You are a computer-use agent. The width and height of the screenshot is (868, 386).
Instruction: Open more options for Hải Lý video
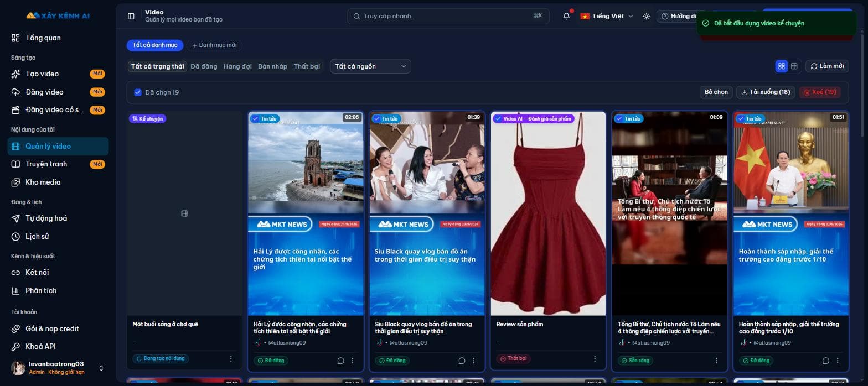353,361
